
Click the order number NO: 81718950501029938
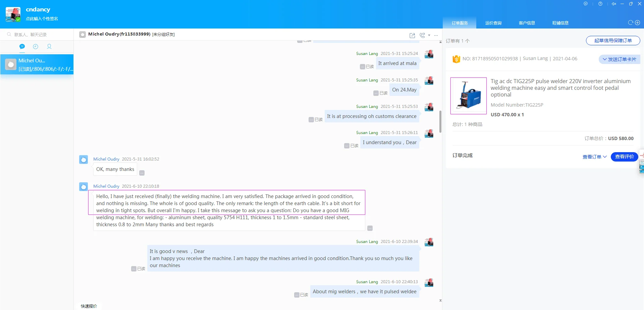(490, 59)
